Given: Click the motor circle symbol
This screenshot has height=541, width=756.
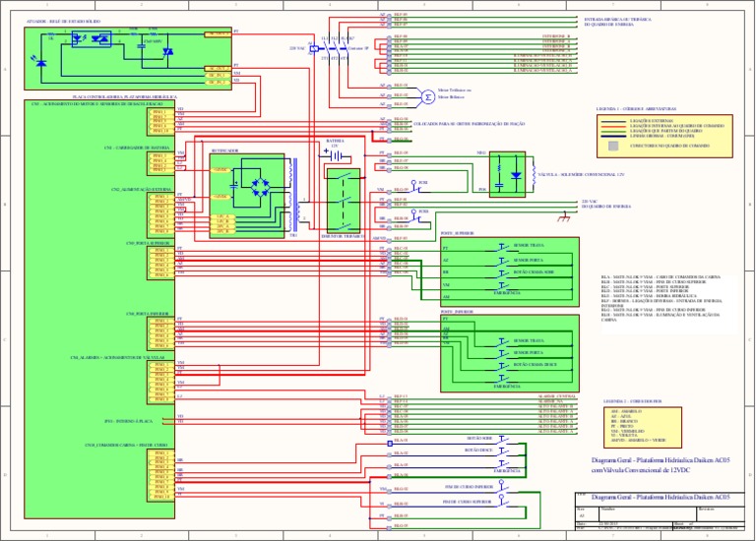Looking at the screenshot, I should click(428, 96).
